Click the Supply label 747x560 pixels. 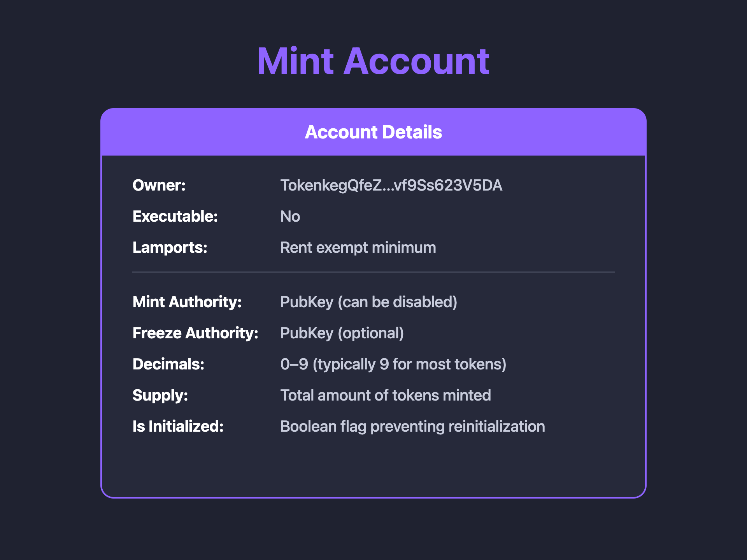pyautogui.click(x=160, y=395)
